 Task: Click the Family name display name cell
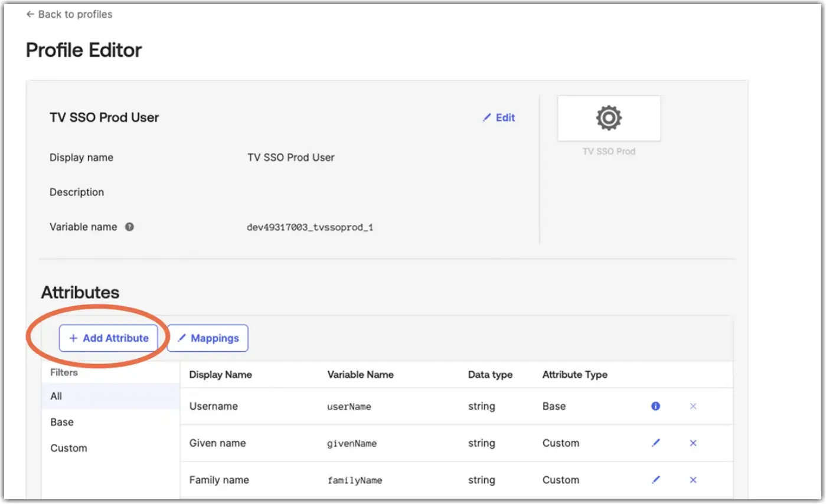pos(219,480)
